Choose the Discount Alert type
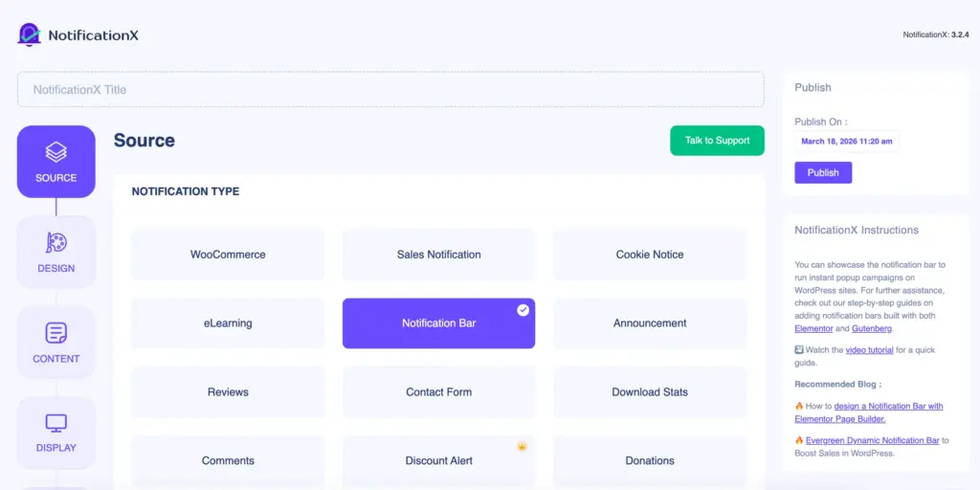The height and width of the screenshot is (490, 980). pyautogui.click(x=438, y=460)
